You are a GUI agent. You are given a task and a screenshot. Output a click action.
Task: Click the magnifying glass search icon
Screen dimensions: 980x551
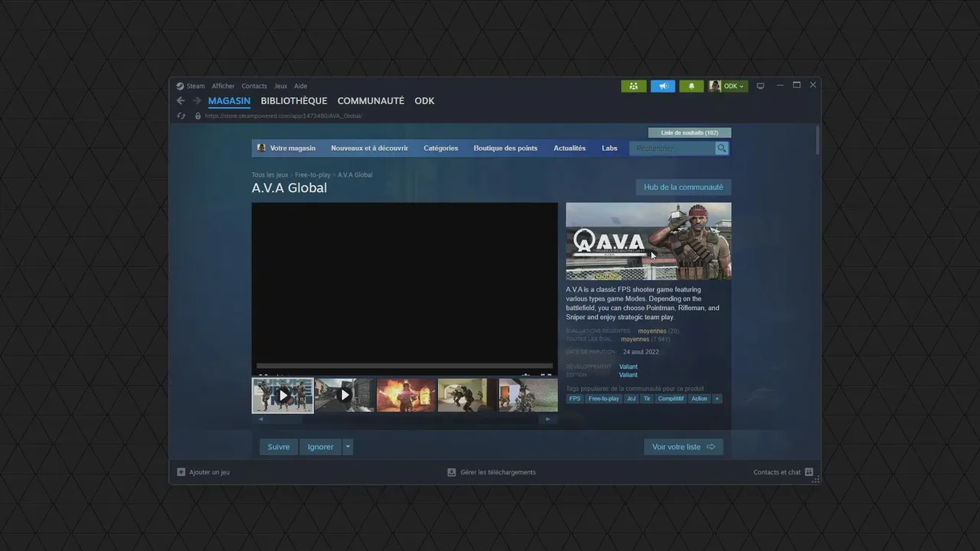(x=722, y=148)
